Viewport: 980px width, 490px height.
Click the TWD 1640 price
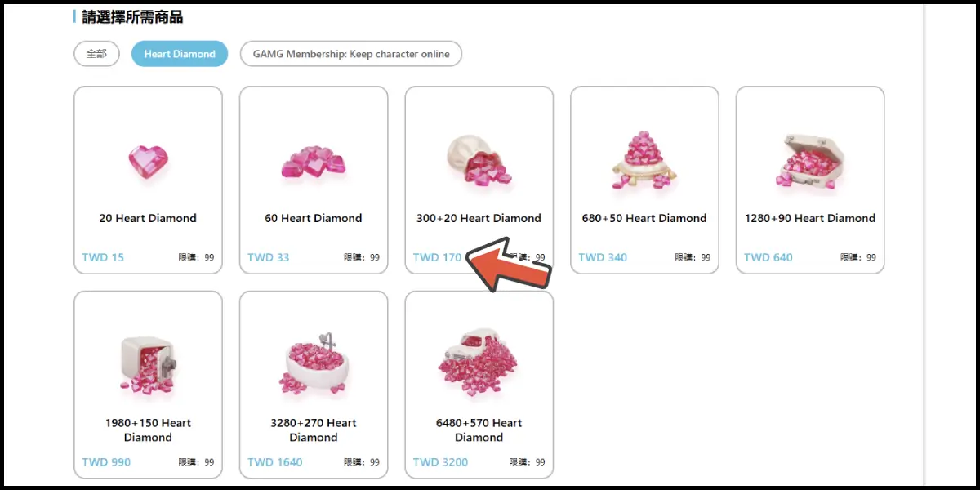(x=275, y=462)
